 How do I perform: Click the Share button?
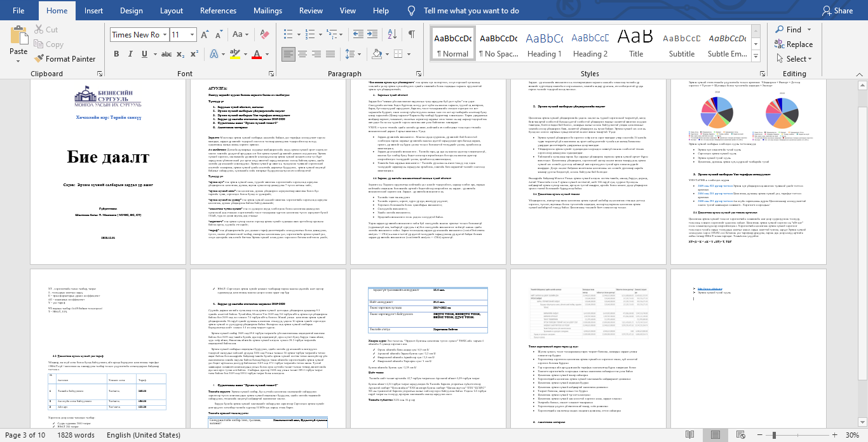(837, 11)
